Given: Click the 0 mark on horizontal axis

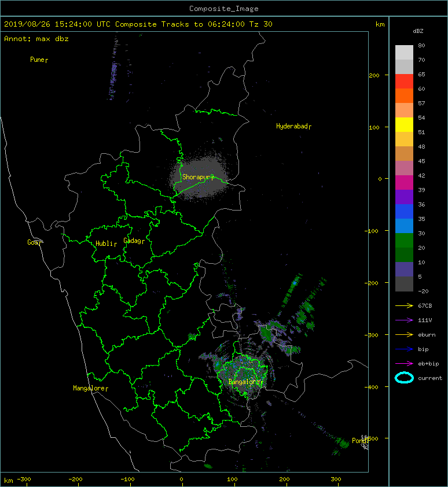Looking at the screenshot, I should [x=181, y=479].
